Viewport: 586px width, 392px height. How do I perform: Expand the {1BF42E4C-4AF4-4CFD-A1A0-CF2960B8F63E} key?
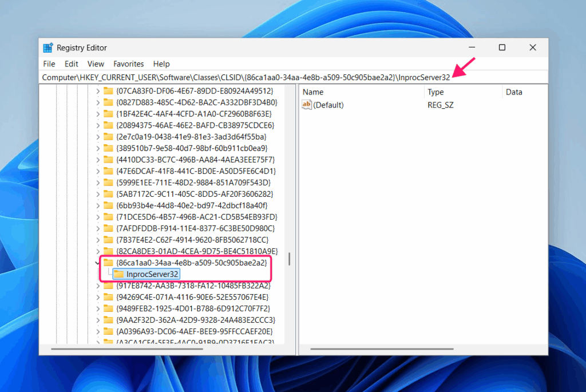click(x=97, y=114)
